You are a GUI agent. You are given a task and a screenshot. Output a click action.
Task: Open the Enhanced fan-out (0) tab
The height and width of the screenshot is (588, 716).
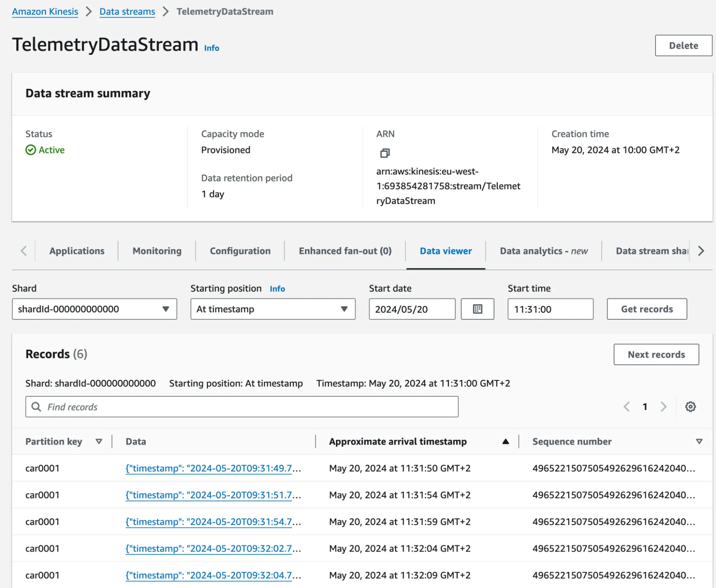coord(345,251)
